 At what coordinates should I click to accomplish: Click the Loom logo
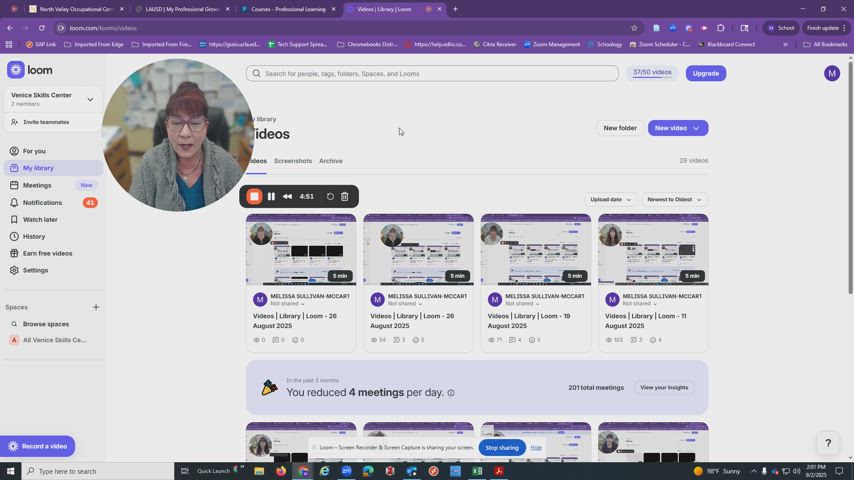[29, 70]
